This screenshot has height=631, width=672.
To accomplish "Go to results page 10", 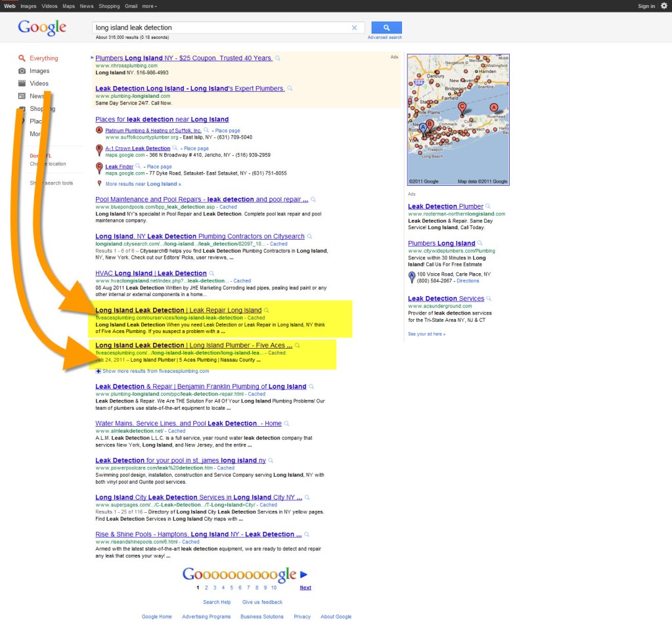I will point(274,588).
